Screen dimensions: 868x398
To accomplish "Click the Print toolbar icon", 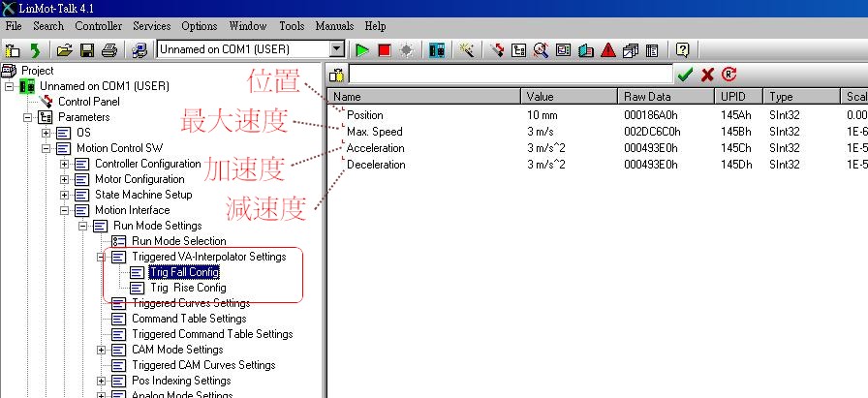I will [x=109, y=50].
